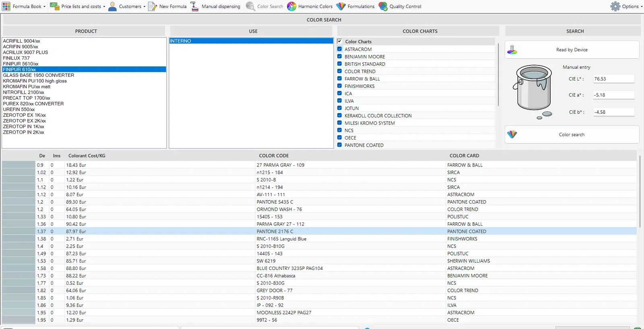Expand the Customers dropdown arrow
The height and width of the screenshot is (329, 644).
point(144,7)
